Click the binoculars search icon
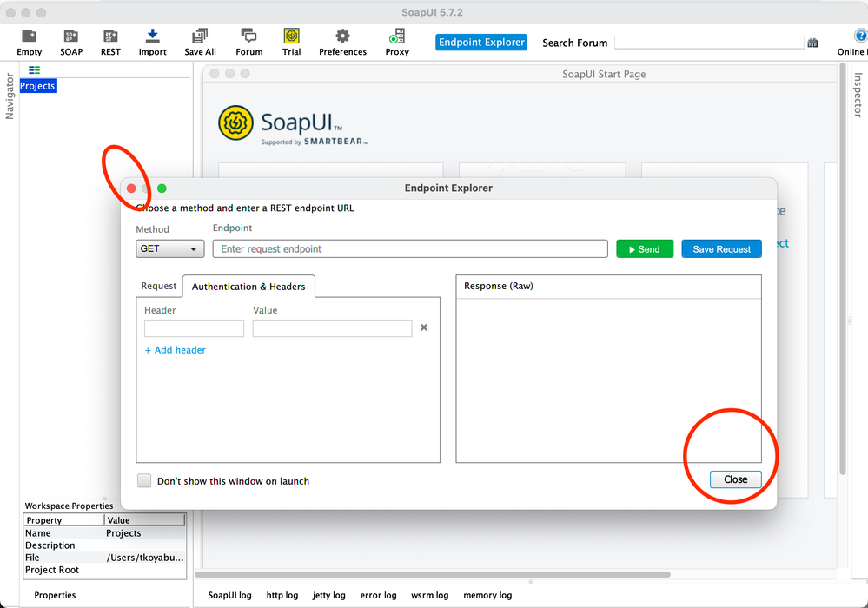 pos(812,43)
